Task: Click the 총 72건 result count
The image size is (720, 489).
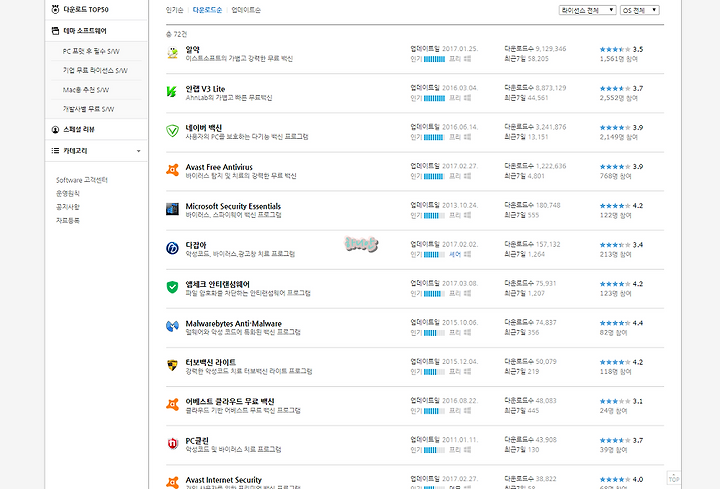Action: pyautogui.click(x=176, y=34)
